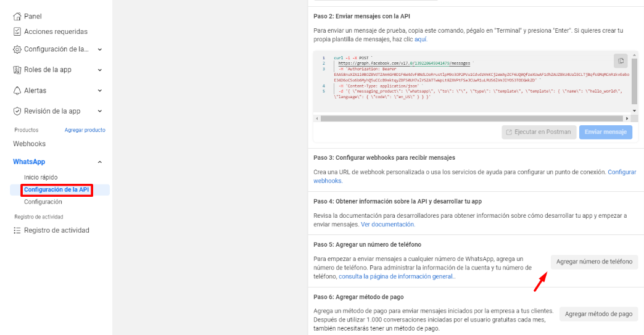Screen dimensions: 644x335
Task: Open the Ver documentación link
Action: click(388, 225)
